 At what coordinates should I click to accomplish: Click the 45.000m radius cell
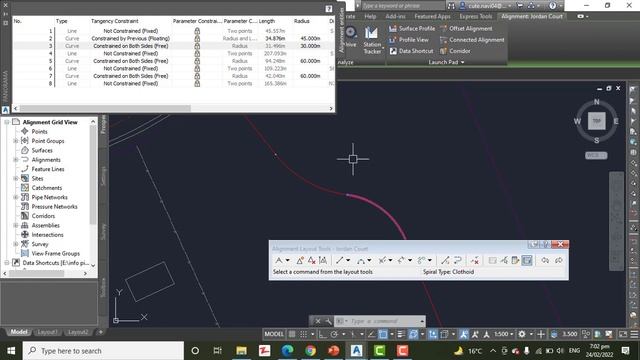(x=310, y=38)
